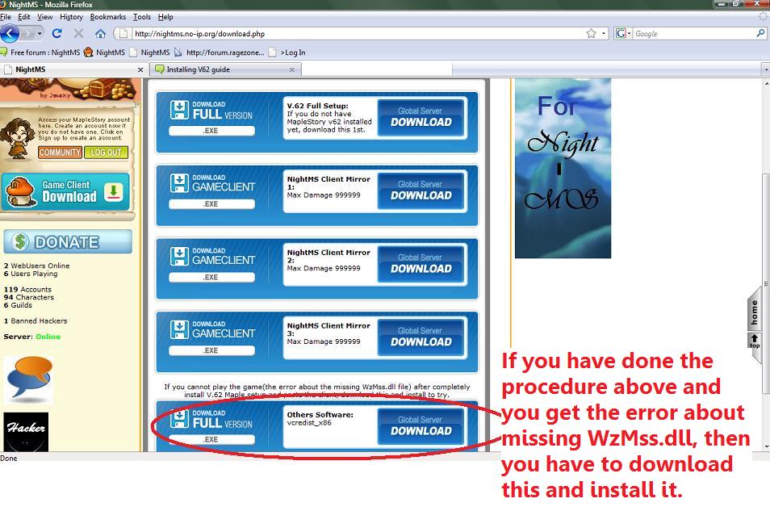The image size is (770, 532).
Task: Click the floppy disk icon in Mirror 1 row
Action: [x=179, y=182]
